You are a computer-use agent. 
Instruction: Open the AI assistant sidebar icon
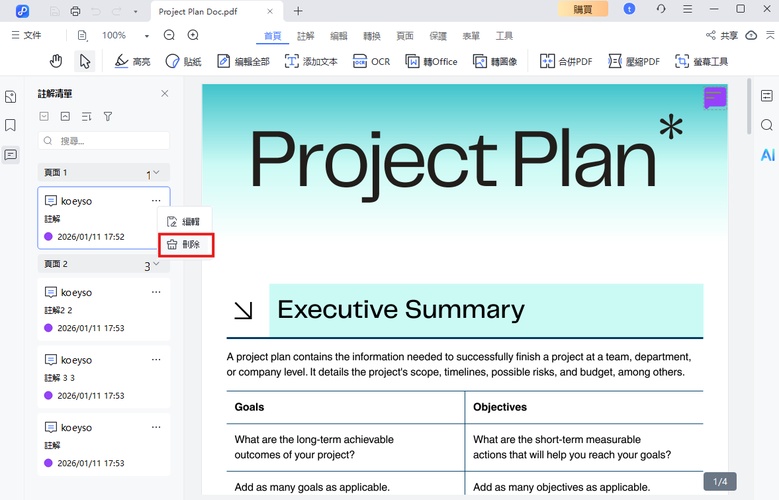click(x=767, y=155)
